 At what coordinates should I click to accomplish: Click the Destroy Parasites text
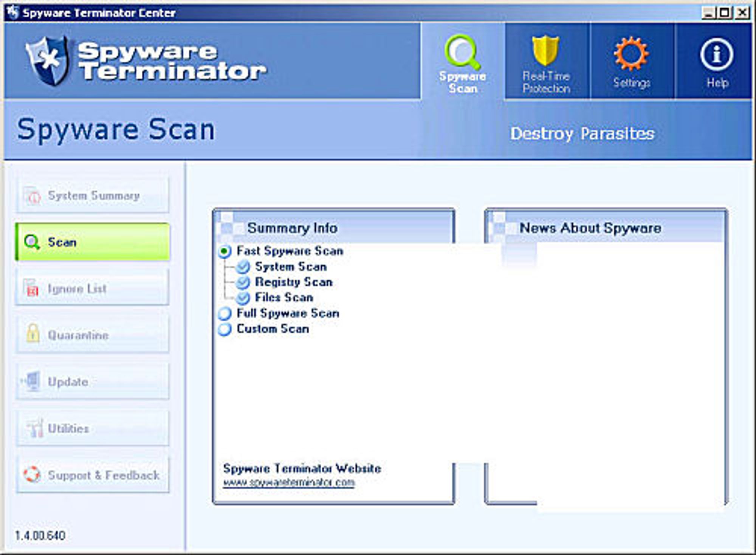[582, 133]
